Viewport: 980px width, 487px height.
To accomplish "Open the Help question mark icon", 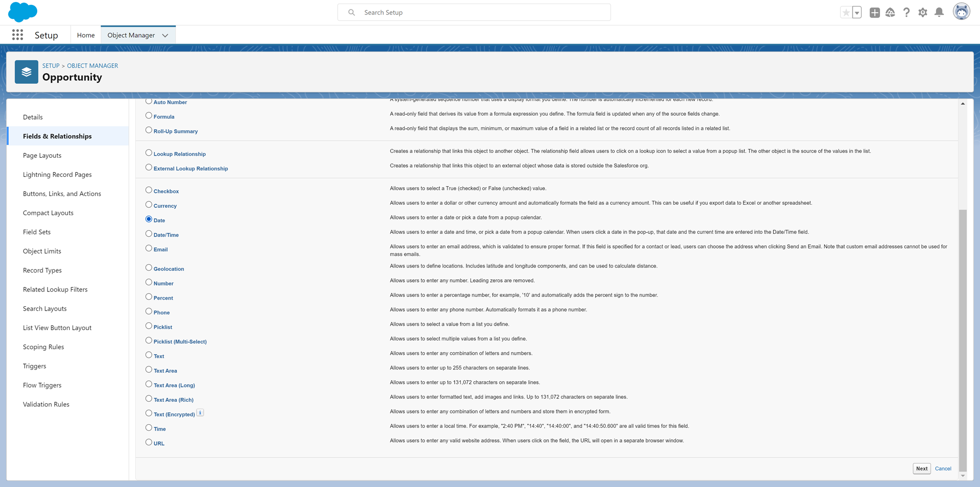I will 906,13.
